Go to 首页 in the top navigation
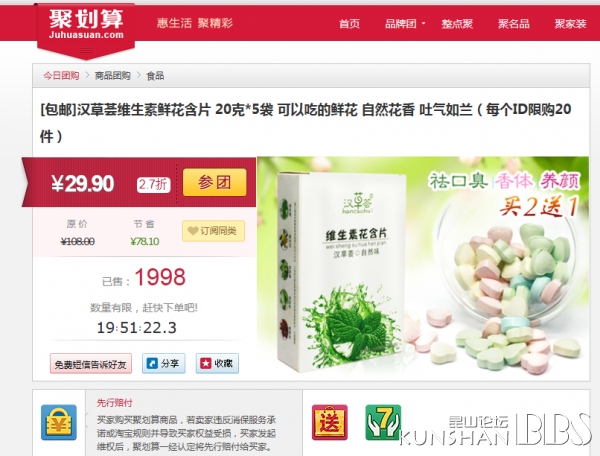This screenshot has width=600, height=456. tap(349, 24)
